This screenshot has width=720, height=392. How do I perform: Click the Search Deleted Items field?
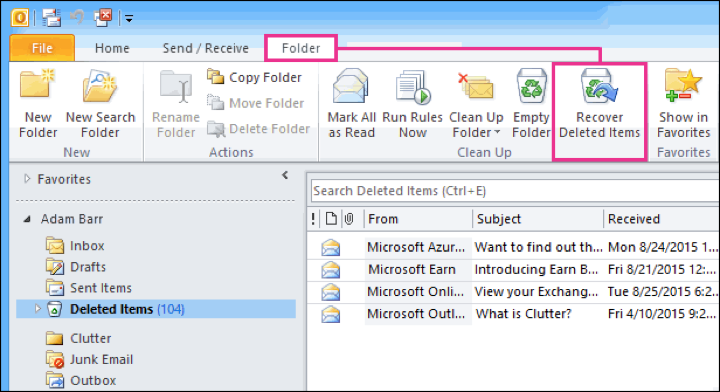515,190
